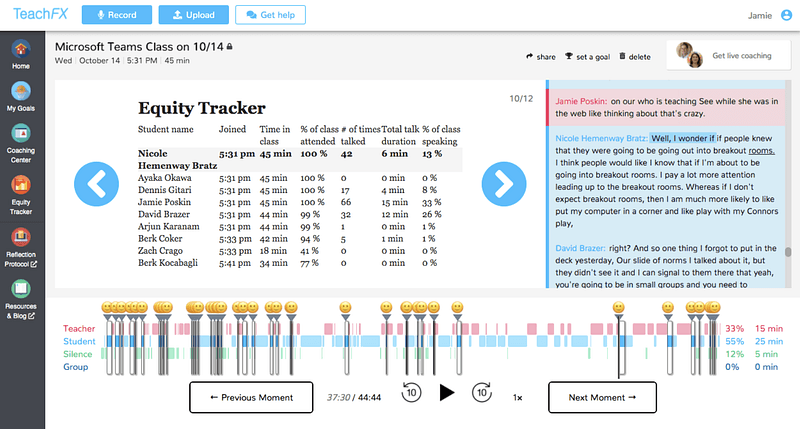This screenshot has width=800, height=429.
Task: Change the 1x playback speed
Action: pyautogui.click(x=517, y=397)
